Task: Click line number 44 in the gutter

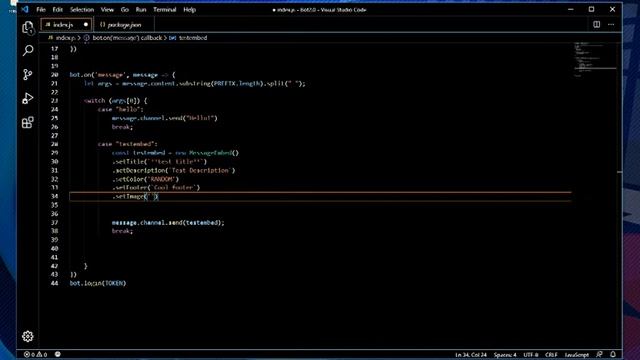Action: (54, 283)
